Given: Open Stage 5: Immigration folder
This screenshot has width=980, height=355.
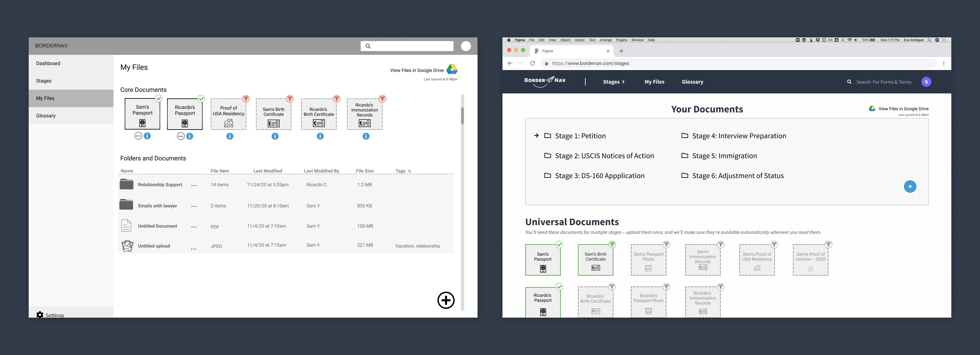Looking at the screenshot, I should 719,156.
